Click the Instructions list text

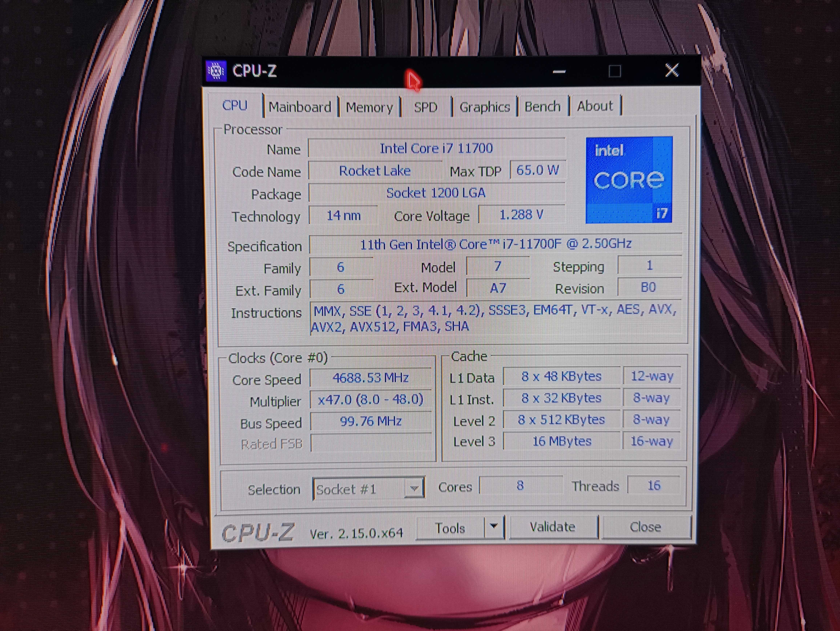coord(496,318)
